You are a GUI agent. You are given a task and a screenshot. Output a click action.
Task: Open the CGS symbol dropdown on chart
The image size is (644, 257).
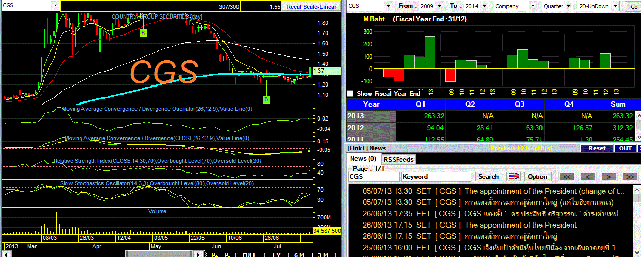tap(55, 6)
